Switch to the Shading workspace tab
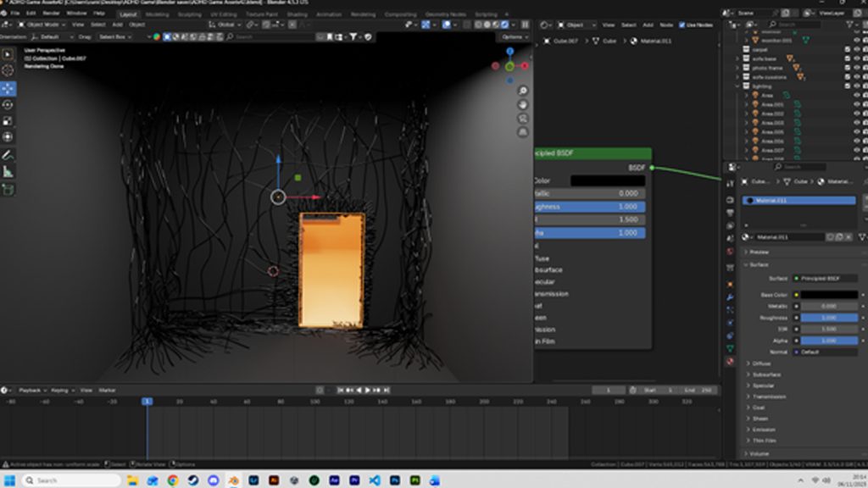Screen dimensions: 868x488 (x=297, y=14)
